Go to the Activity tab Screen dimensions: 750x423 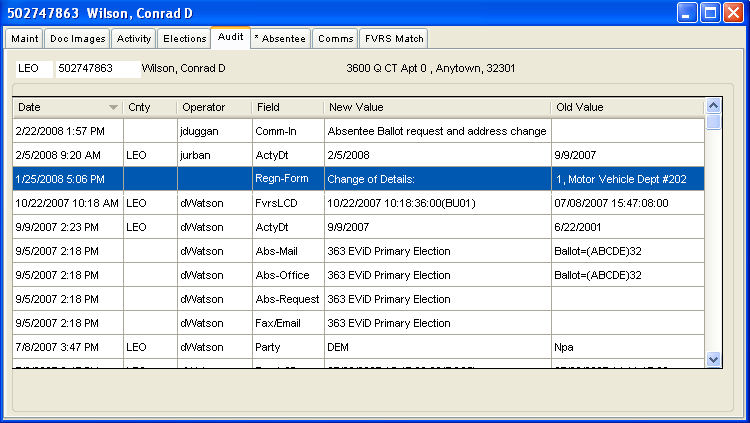click(133, 39)
